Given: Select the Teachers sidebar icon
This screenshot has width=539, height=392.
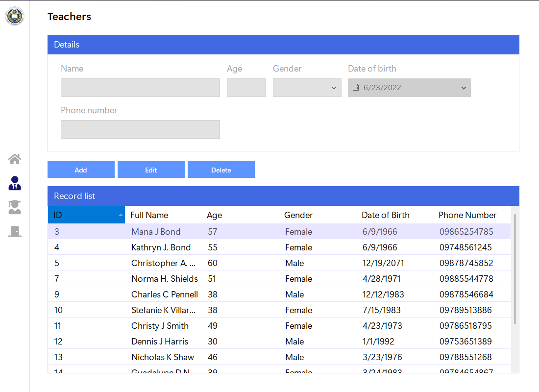Looking at the screenshot, I should pyautogui.click(x=15, y=183).
